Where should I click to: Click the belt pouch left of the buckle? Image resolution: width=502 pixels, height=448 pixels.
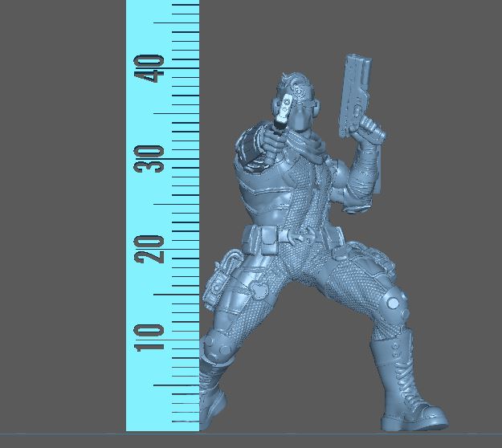tap(265, 238)
